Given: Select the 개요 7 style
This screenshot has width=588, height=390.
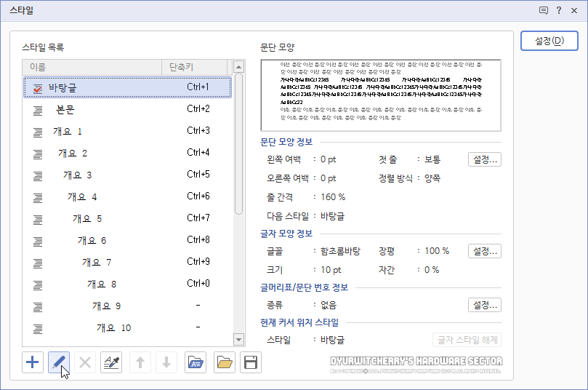Looking at the screenshot, I should 127,262.
